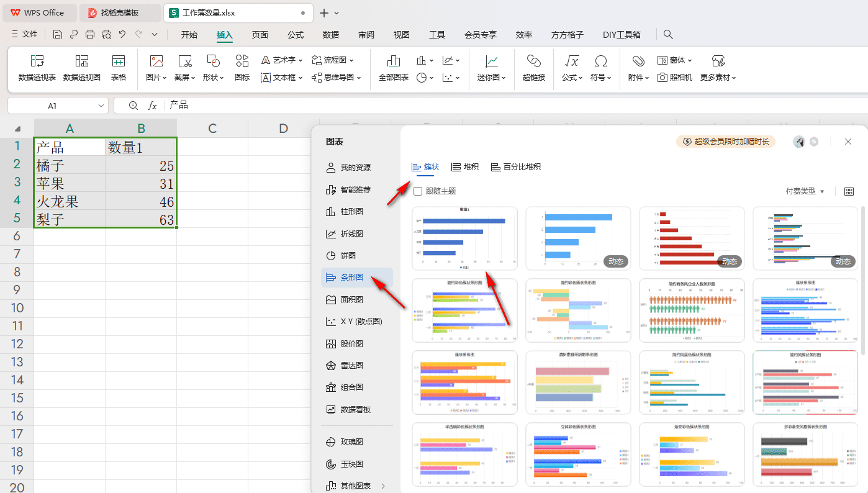This screenshot has height=493, width=868.
Task: Switch to the 页面 ribbon tab
Action: 260,35
